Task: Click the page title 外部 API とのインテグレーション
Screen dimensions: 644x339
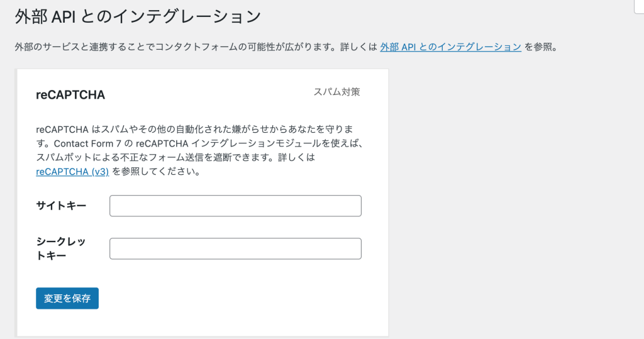Action: tap(138, 17)
